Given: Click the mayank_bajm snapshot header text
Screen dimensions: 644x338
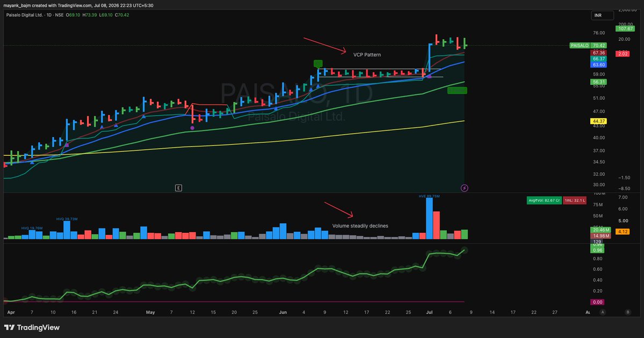Looking at the screenshot, I should (x=78, y=5).
